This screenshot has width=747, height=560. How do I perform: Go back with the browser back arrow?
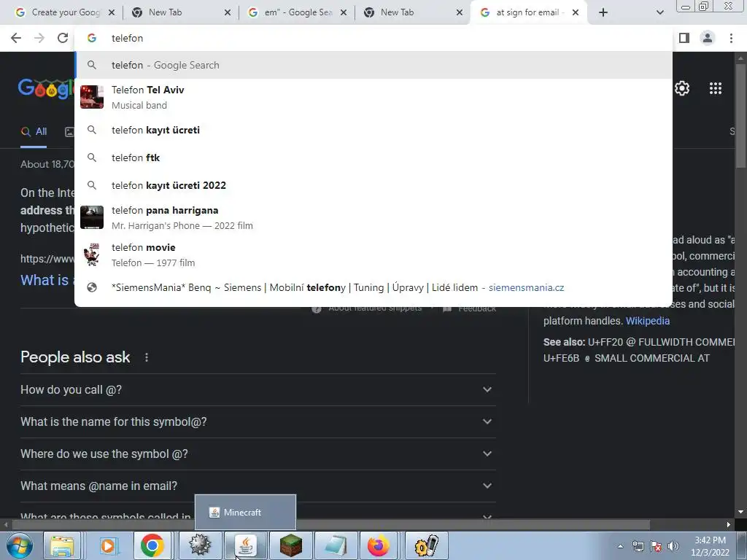16,38
